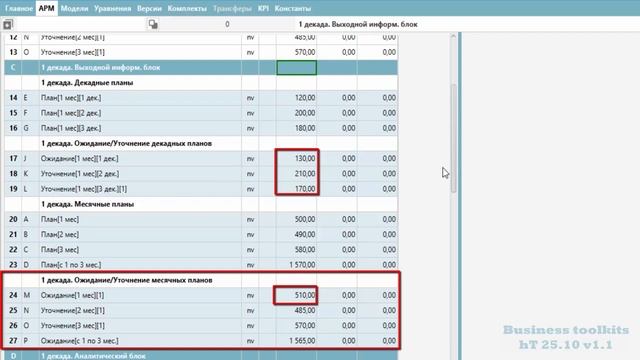Select the APM tab
Image resolution: width=640 pixels, height=360 pixels.
tap(47, 8)
